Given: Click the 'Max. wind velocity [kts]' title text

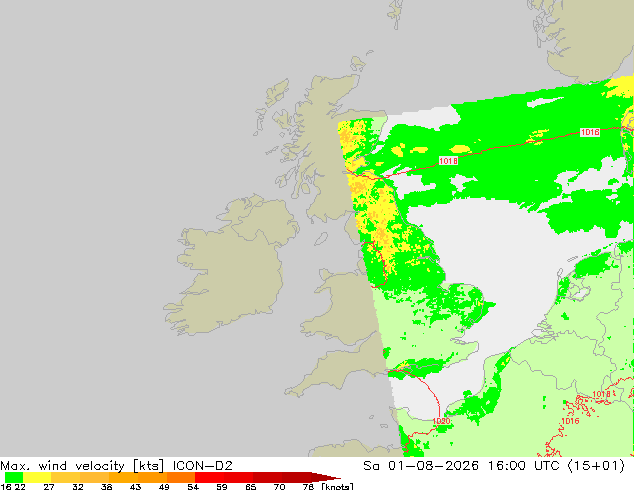Looking at the screenshot, I should (82, 466).
